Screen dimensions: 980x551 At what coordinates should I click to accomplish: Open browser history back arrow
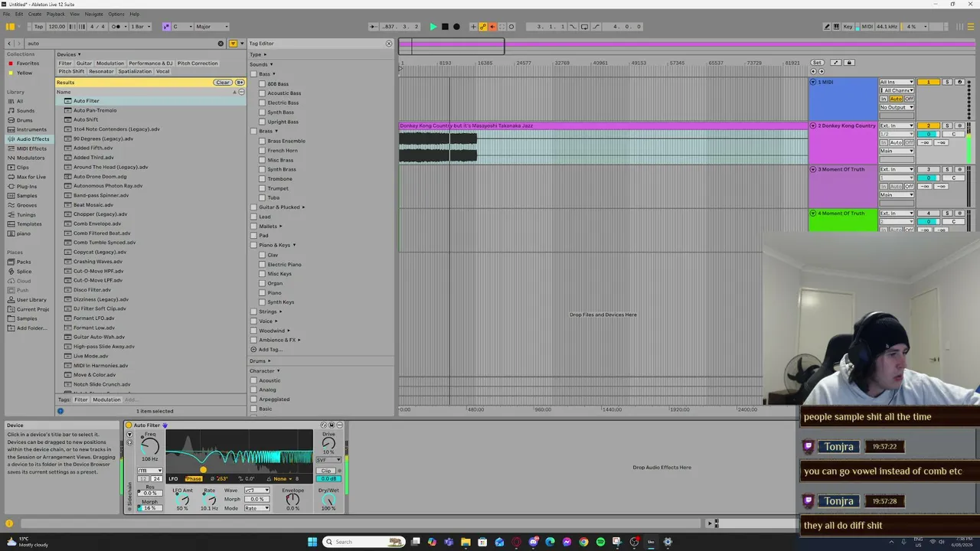pyautogui.click(x=9, y=44)
